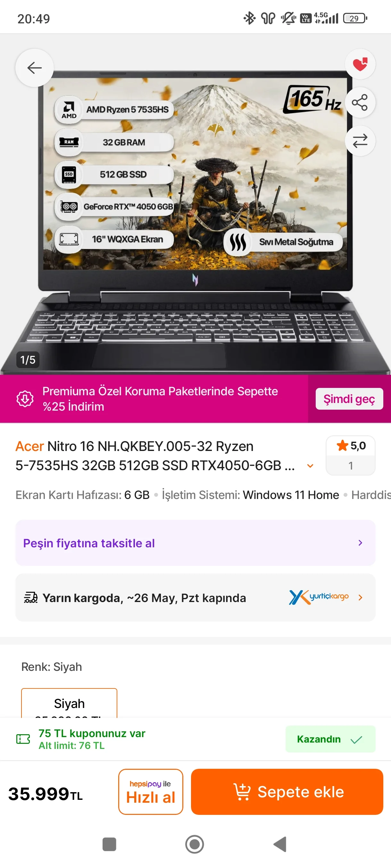Expand Yarın kargoda delivery details
This screenshot has width=391, height=868.
(x=195, y=598)
